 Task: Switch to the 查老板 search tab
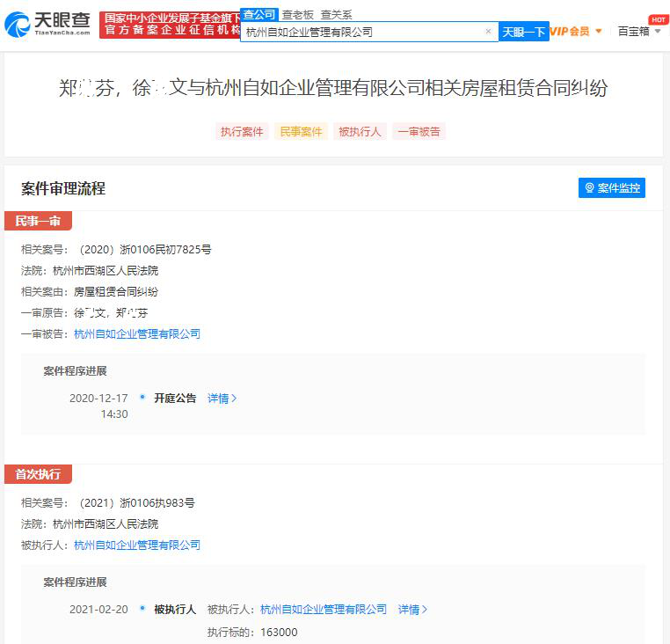(x=298, y=15)
